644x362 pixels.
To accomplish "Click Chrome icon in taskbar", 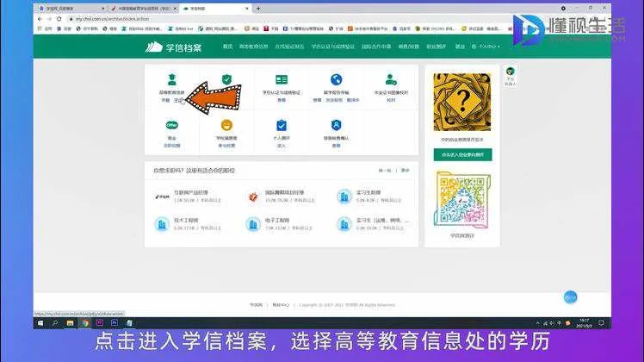I will (x=85, y=323).
